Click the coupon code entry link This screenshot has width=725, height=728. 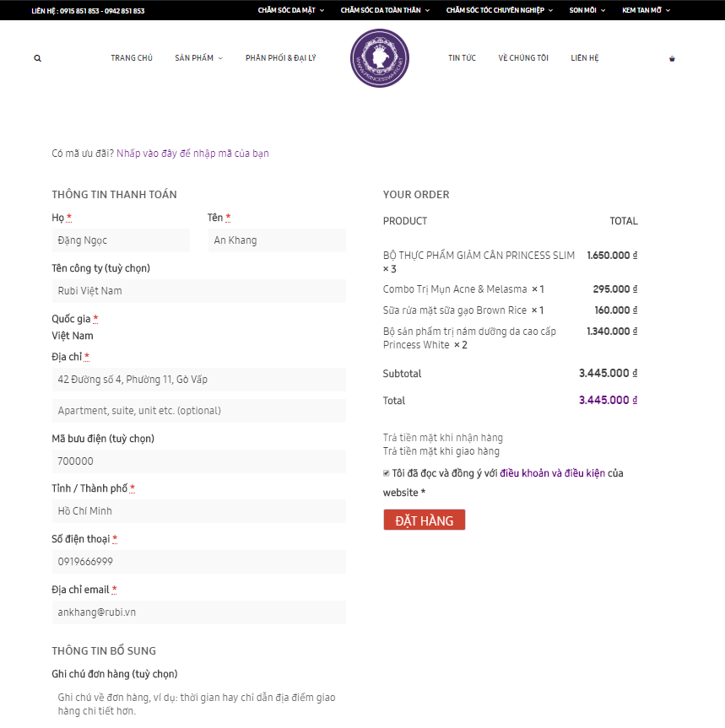[x=192, y=154]
